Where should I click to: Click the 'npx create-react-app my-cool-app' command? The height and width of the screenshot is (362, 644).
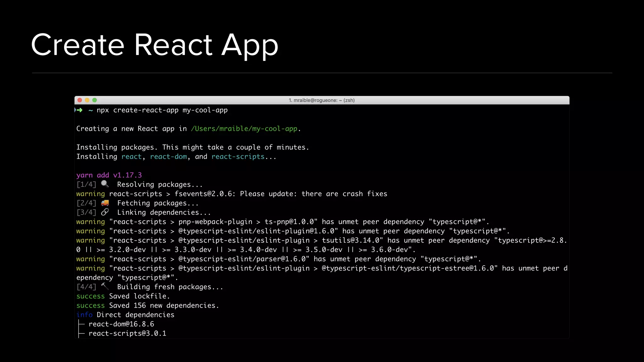coord(162,110)
